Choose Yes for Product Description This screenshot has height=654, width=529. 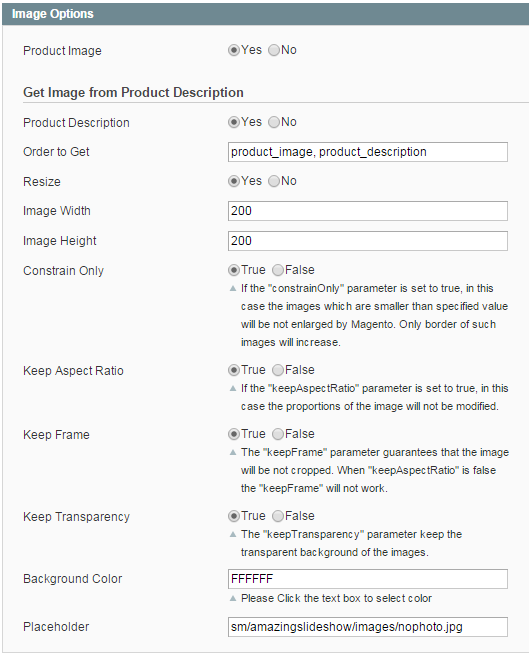(x=234, y=122)
